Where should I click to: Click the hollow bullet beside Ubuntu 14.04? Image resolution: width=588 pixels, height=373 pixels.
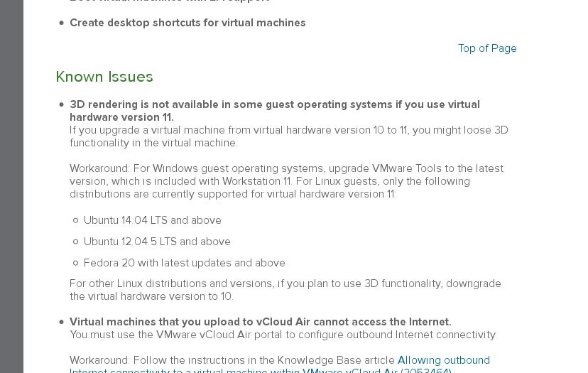coord(76,220)
